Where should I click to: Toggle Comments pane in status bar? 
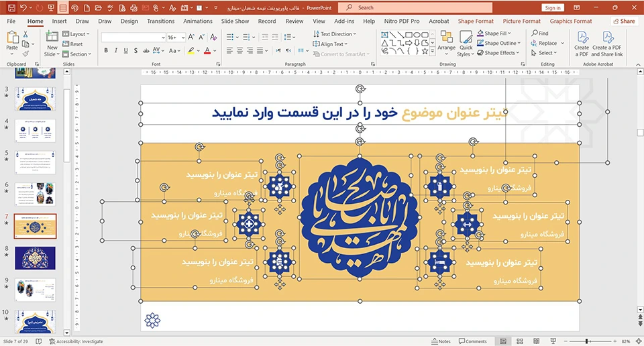click(473, 341)
